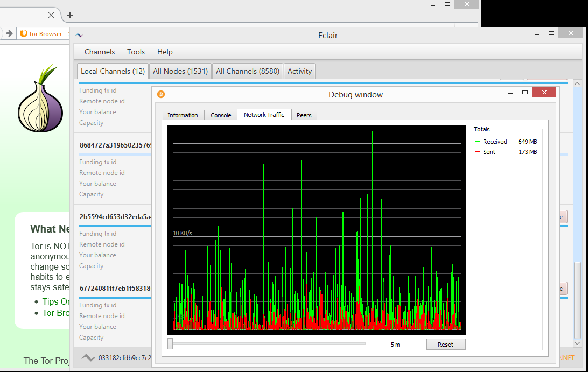
Task: Click the large Tor onion logo
Action: pos(40,99)
